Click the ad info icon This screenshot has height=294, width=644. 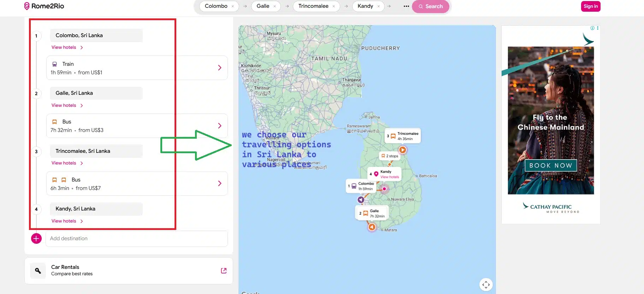(592, 28)
